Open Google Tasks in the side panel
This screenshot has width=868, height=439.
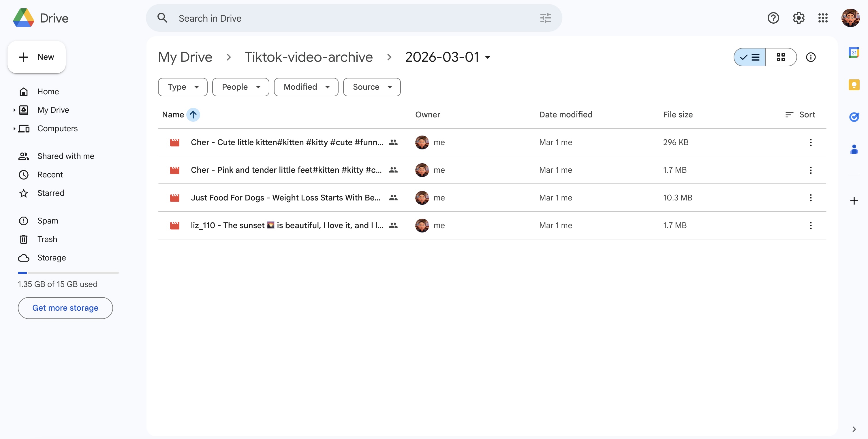pyautogui.click(x=854, y=117)
